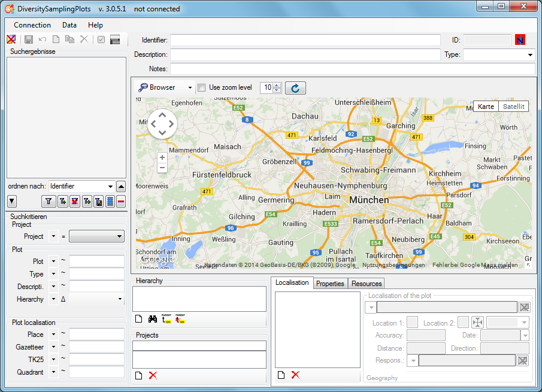
Task: Open operator dropdown for Place criterion
Action: point(53,335)
